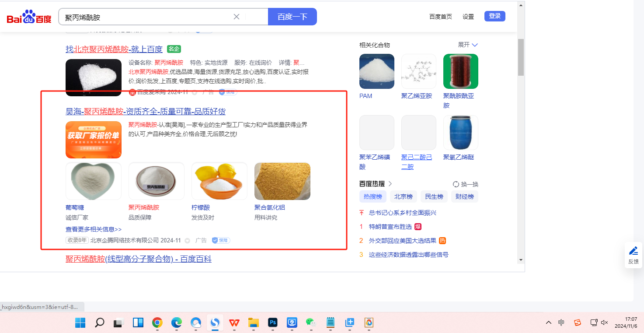The width and height of the screenshot is (644, 333).
Task: Click the 收录8年 badge
Action: (x=77, y=240)
